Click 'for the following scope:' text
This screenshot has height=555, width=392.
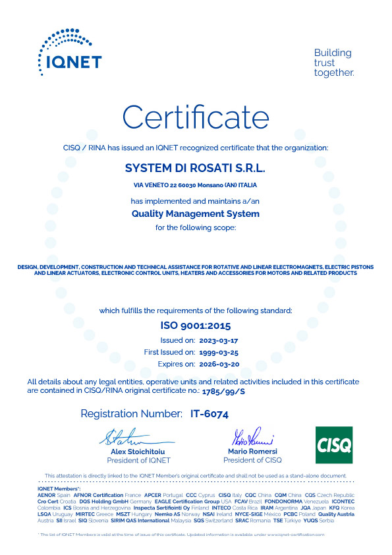pyautogui.click(x=196, y=227)
